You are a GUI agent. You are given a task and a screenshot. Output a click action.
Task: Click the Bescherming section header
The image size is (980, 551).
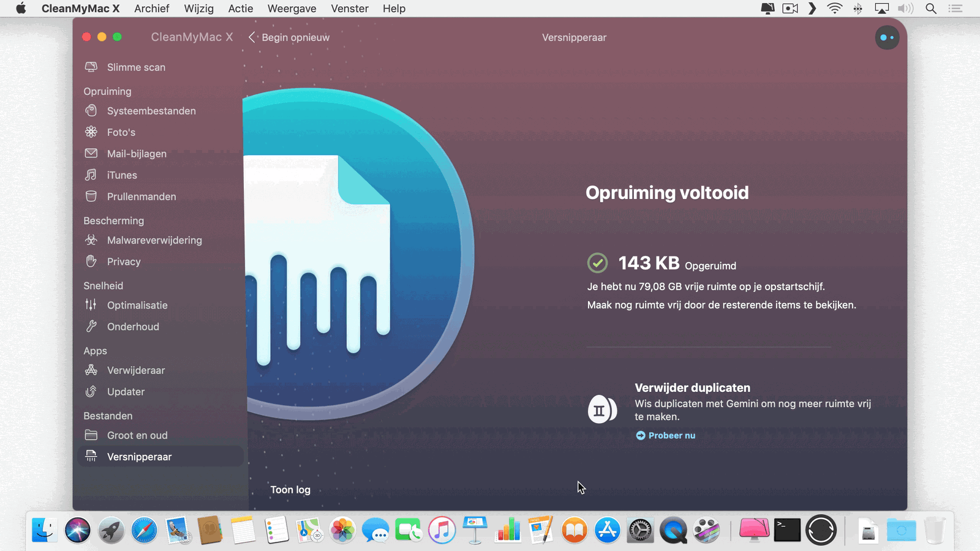coord(114,220)
